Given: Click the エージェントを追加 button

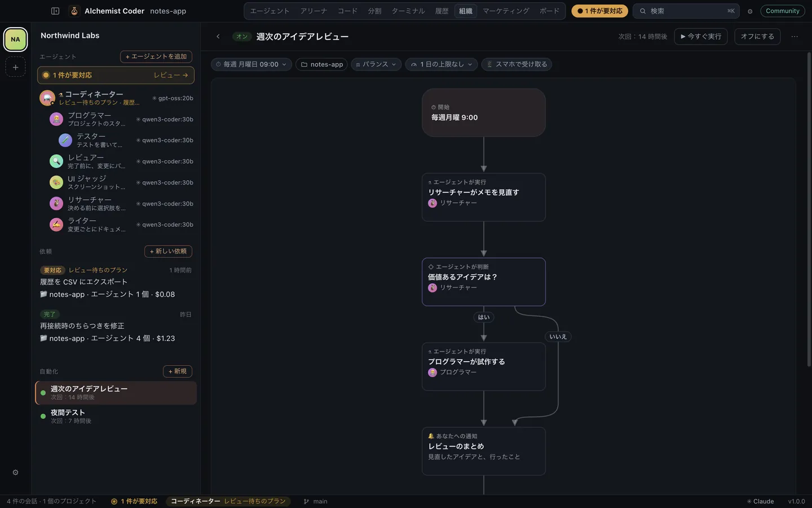Looking at the screenshot, I should (156, 57).
